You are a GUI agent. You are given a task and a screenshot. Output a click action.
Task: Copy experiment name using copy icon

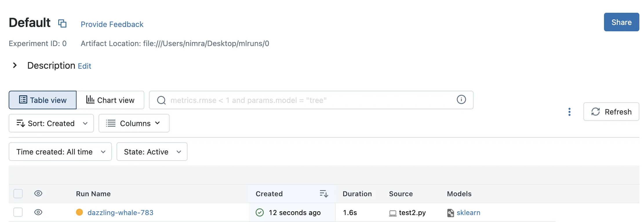tap(62, 23)
